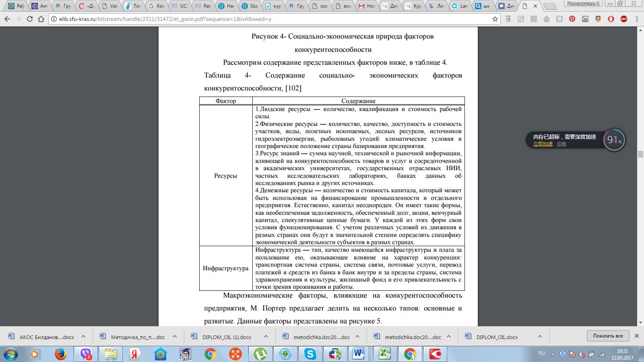Open the Pinterest extension
Screen dimensions: 644x362
click(x=572, y=19)
